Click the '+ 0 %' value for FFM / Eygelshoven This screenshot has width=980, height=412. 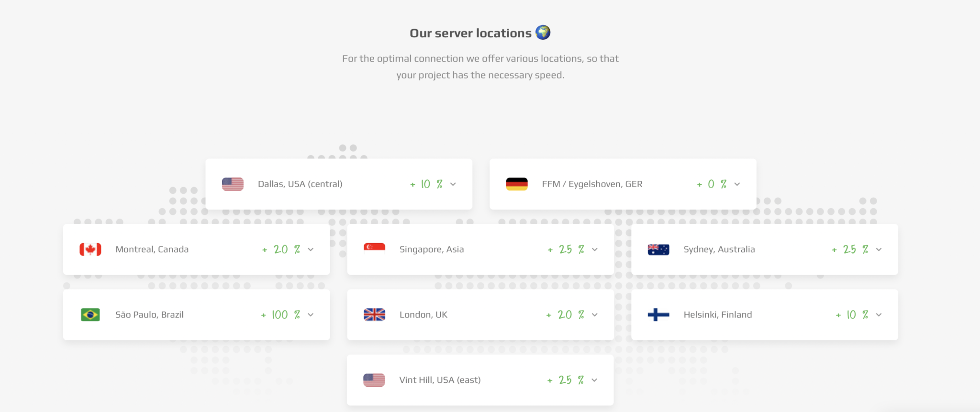pos(712,184)
